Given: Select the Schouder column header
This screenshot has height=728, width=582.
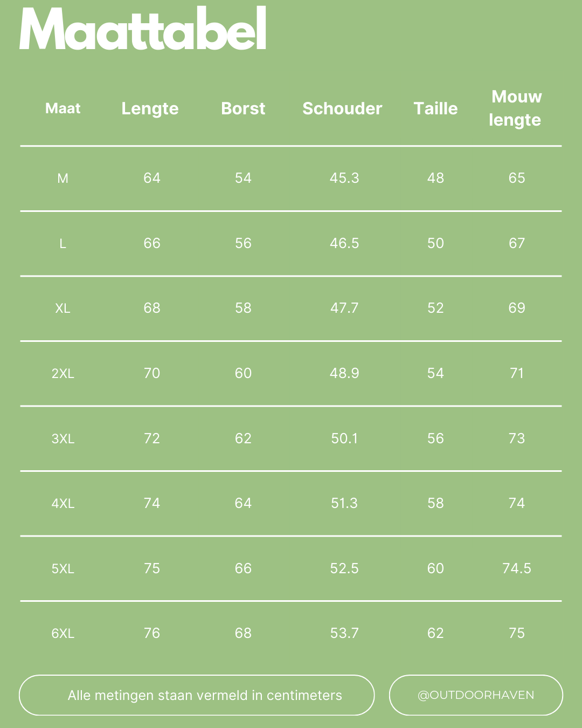Looking at the screenshot, I should [342, 108].
